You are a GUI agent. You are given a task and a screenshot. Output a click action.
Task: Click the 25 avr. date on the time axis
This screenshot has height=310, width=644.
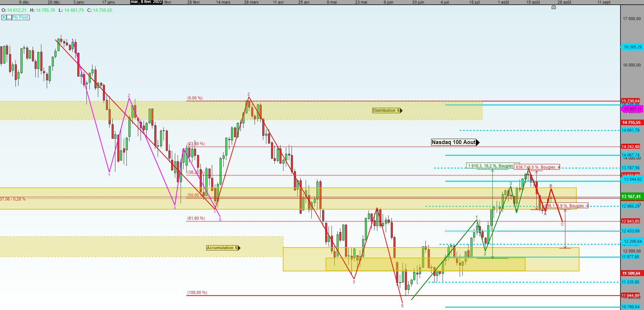(304, 2)
